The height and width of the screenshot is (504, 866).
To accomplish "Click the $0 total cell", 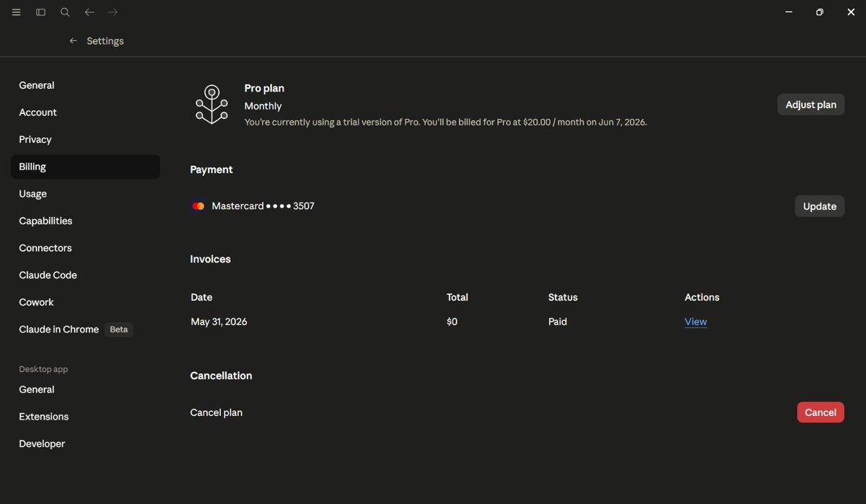I will (452, 322).
